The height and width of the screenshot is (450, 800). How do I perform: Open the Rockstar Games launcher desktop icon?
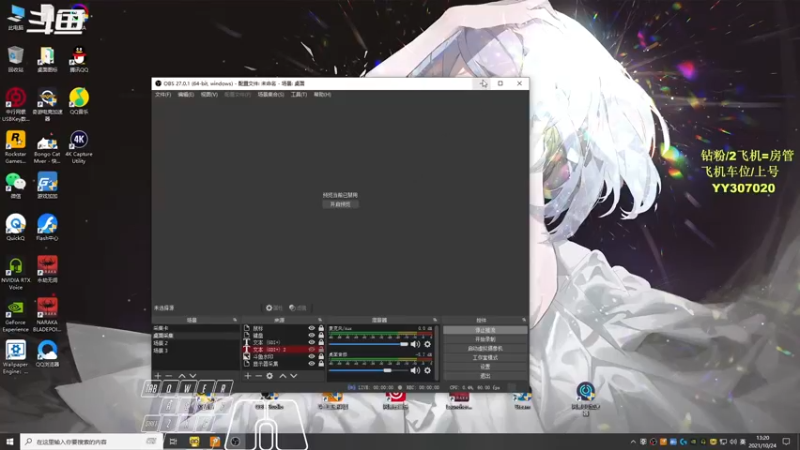[15, 147]
